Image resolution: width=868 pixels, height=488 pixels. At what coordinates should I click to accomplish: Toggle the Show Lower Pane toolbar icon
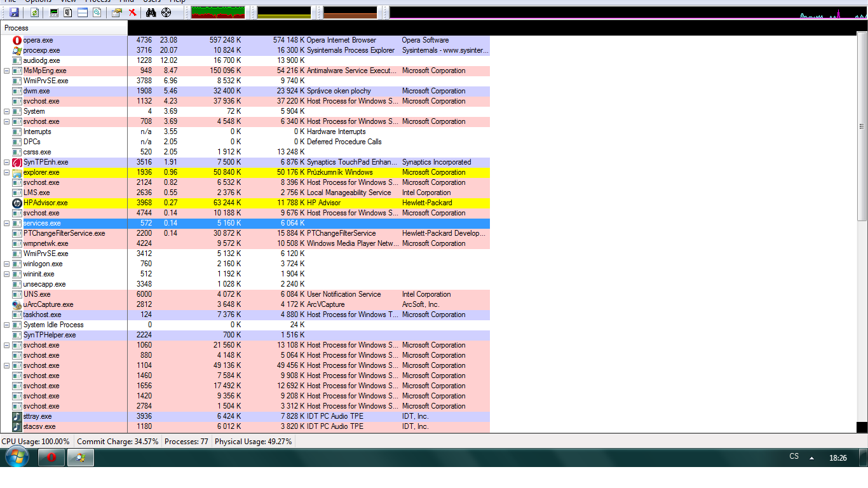(83, 13)
